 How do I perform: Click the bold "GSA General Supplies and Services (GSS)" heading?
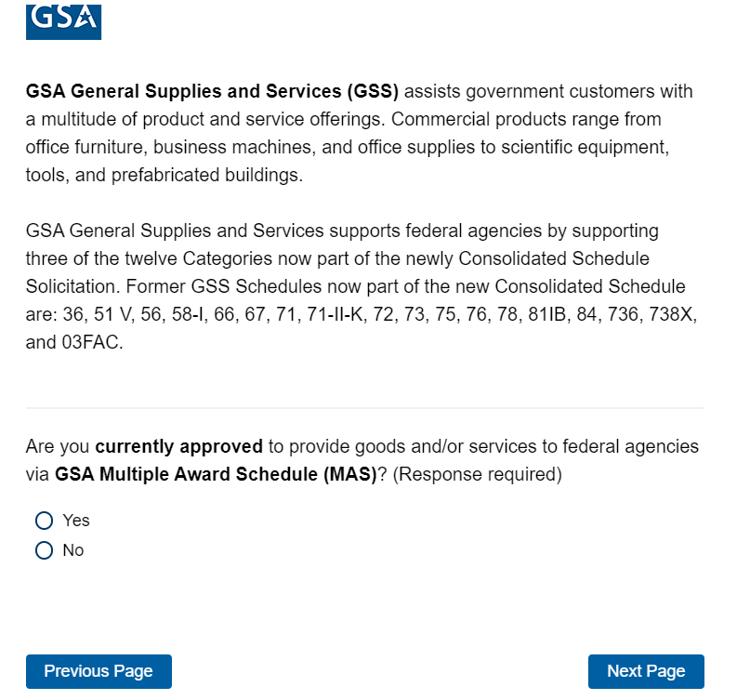[x=212, y=92]
